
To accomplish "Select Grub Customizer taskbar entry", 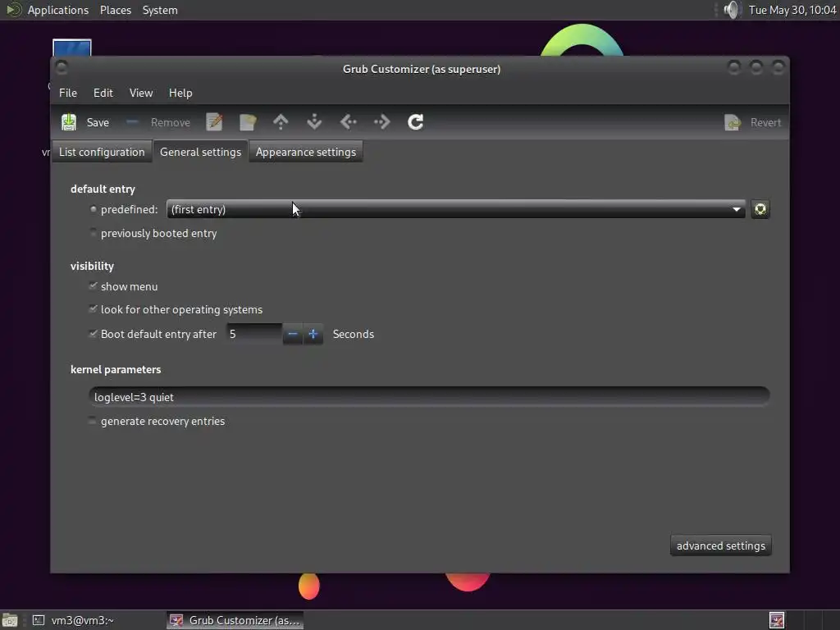I will click(x=235, y=620).
